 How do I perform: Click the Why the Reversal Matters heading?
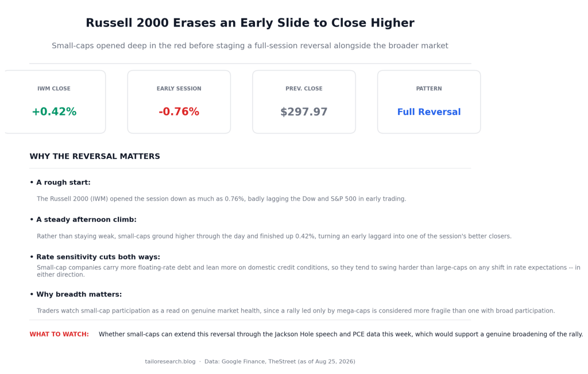pos(95,156)
